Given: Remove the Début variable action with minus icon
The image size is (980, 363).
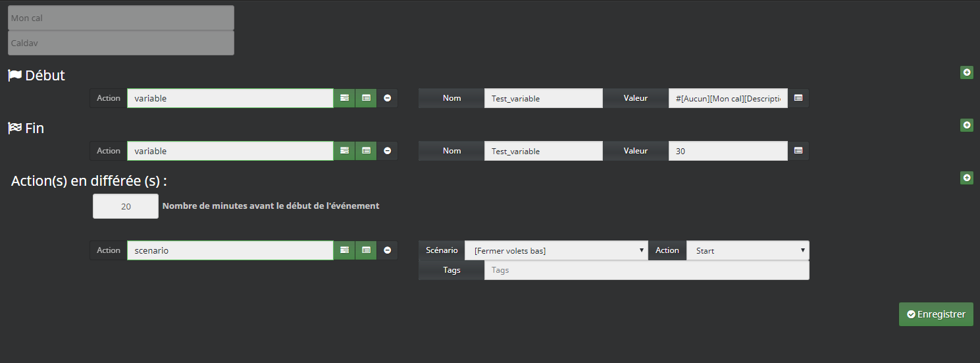Looking at the screenshot, I should pos(387,98).
